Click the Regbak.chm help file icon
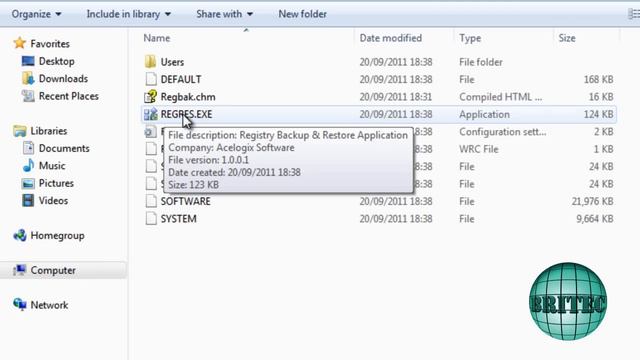This screenshot has width=640, height=360. 151,97
